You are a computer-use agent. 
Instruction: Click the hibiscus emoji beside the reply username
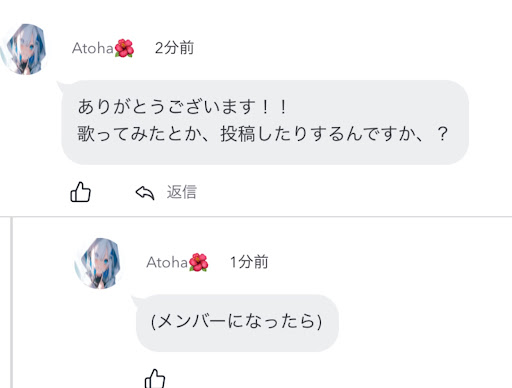[199, 263]
